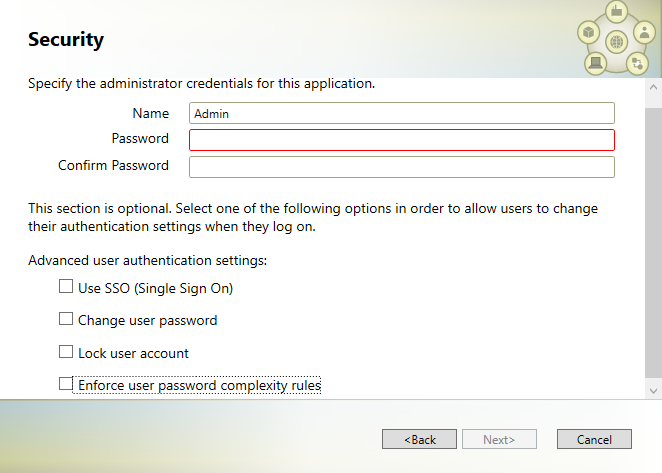
Task: Check the Lock user account option
Action: pos(66,351)
